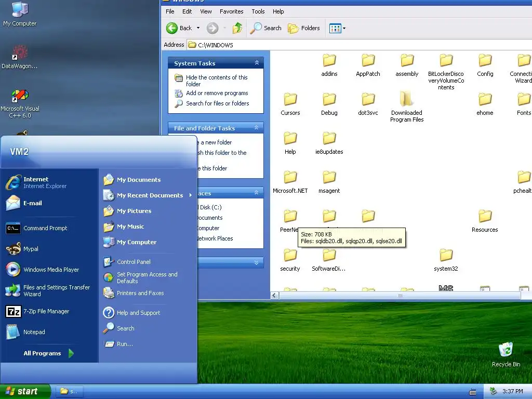
Task: Toggle the Folders pane in Explorer
Action: (x=303, y=28)
